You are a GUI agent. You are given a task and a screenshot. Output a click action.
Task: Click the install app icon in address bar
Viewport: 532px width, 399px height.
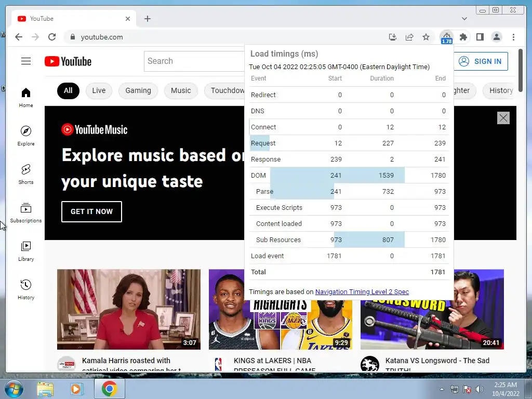[x=393, y=37]
